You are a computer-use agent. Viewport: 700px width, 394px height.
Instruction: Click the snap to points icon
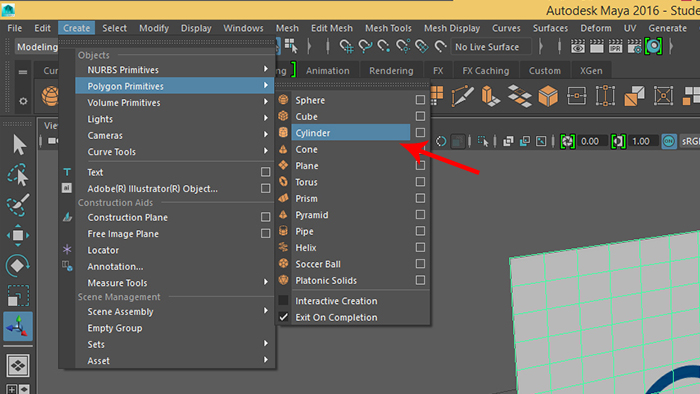pyautogui.click(x=384, y=46)
